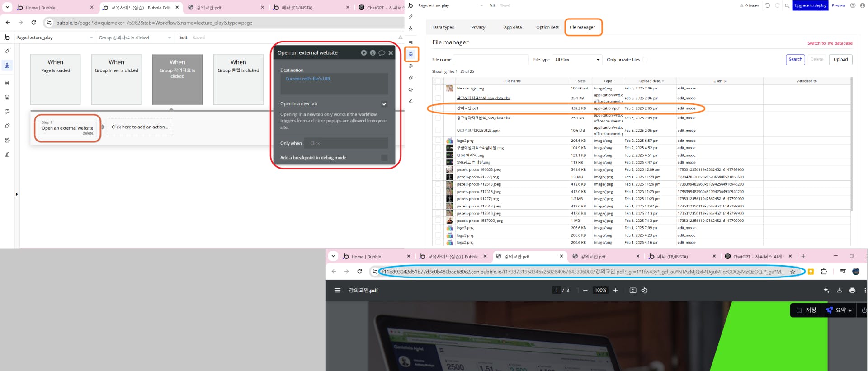Image resolution: width=868 pixels, height=371 pixels.
Task: Print the PDF using the printer icon
Action: [852, 291]
